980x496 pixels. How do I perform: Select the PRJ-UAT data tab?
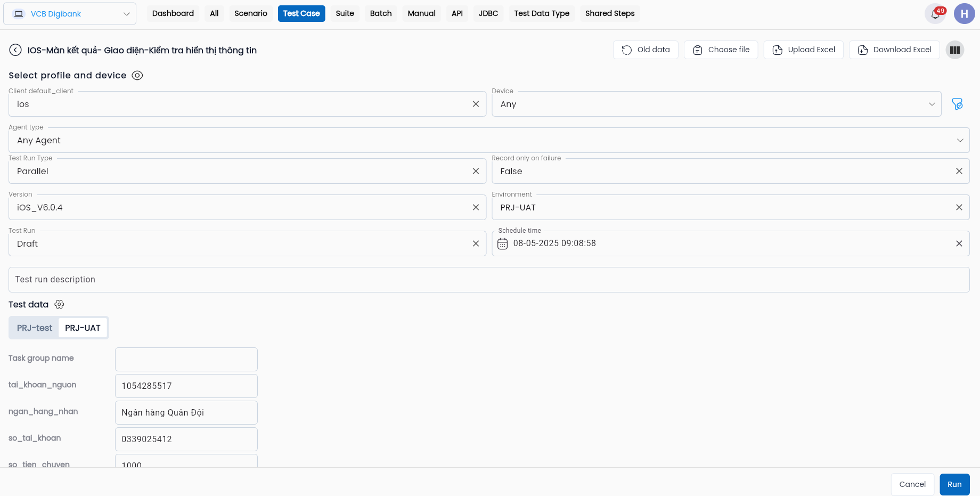tap(83, 328)
